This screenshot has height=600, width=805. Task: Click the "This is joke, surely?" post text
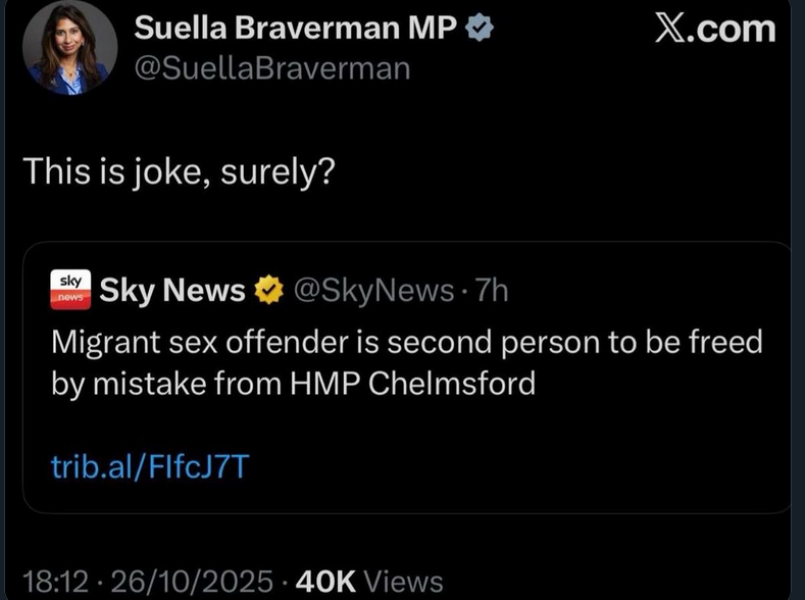coord(179,173)
